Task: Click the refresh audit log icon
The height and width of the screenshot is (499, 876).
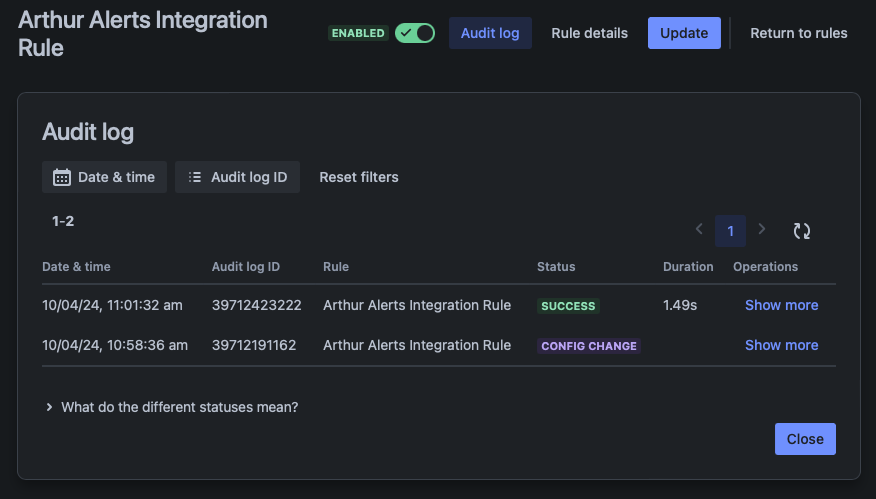Action: coord(801,231)
